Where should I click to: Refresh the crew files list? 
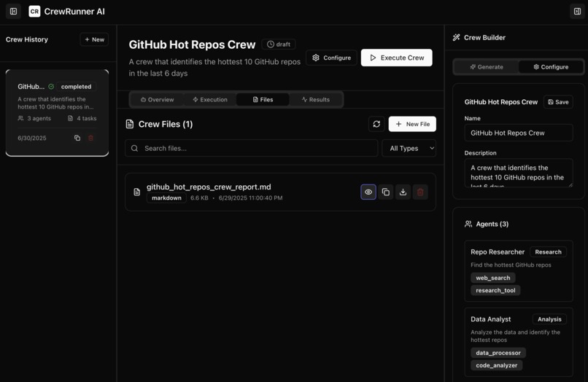click(x=376, y=124)
